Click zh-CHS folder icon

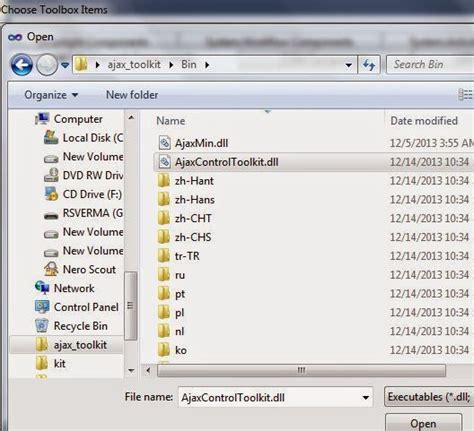click(x=164, y=237)
